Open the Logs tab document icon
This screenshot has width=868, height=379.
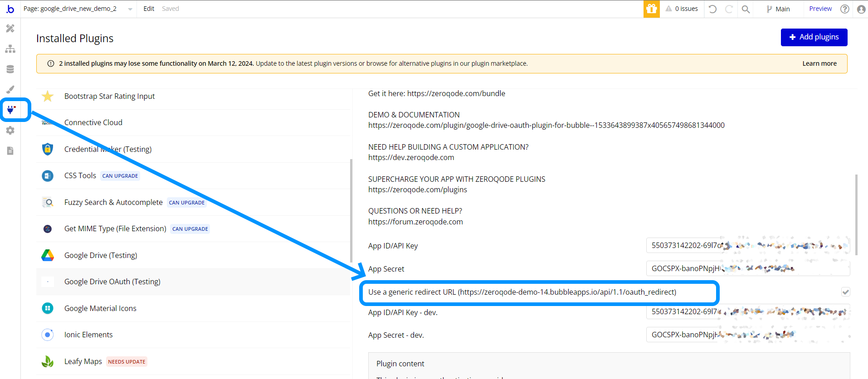coord(10,151)
